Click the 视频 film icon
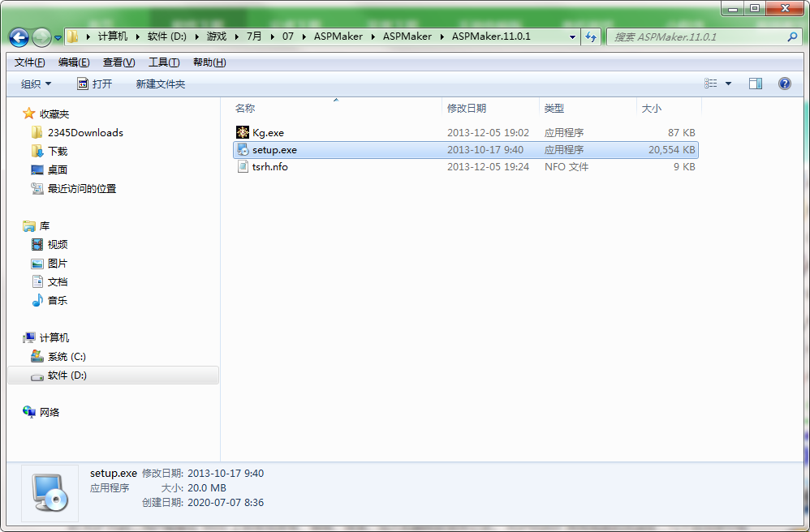This screenshot has width=810, height=532. coord(37,244)
